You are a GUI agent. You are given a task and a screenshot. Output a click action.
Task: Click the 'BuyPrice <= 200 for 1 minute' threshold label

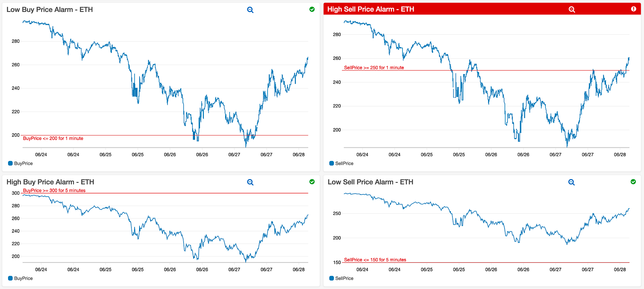tap(53, 138)
